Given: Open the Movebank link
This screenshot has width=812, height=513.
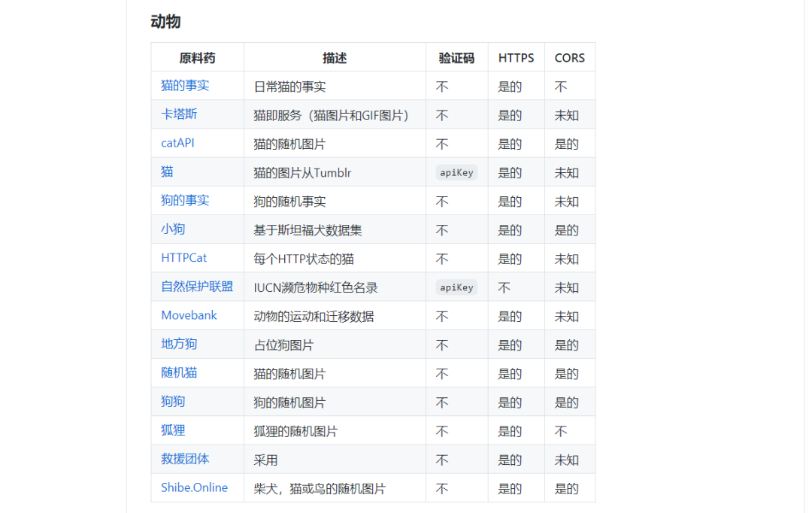Looking at the screenshot, I should click(x=189, y=315).
